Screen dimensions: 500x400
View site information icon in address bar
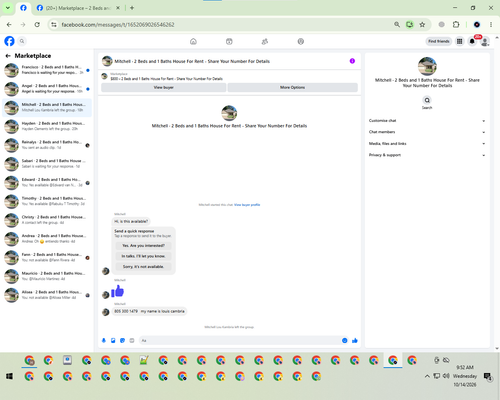[54, 25]
